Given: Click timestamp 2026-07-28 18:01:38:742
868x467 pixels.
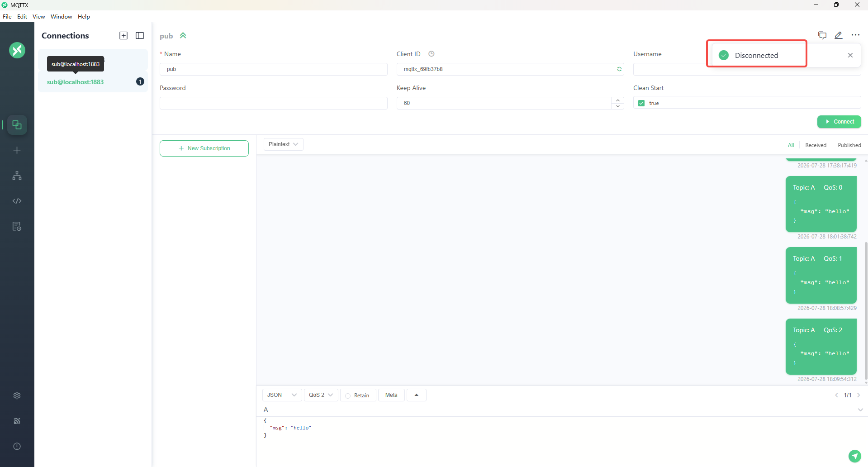Looking at the screenshot, I should (x=827, y=237).
